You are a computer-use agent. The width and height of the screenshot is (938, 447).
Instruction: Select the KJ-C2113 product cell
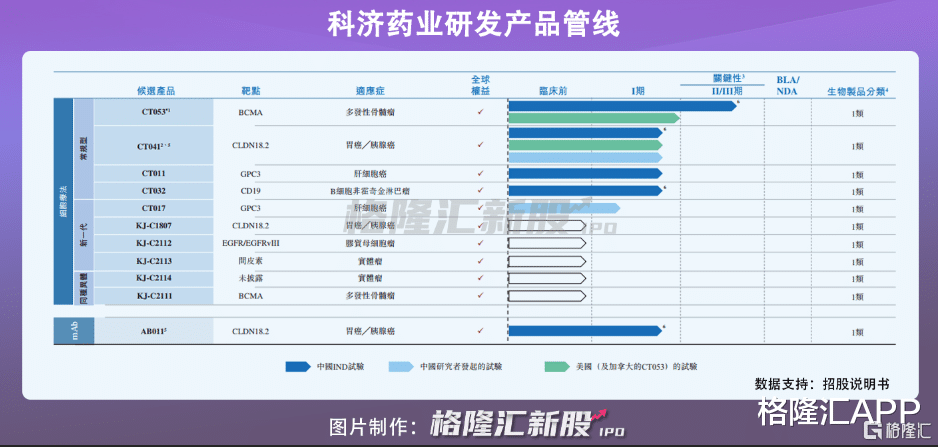coord(154,261)
